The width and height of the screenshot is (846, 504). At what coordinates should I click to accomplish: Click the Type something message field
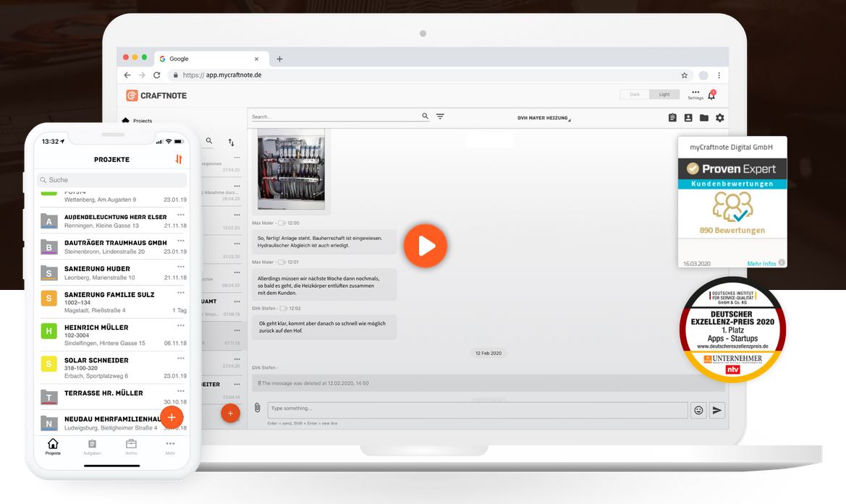(x=478, y=410)
